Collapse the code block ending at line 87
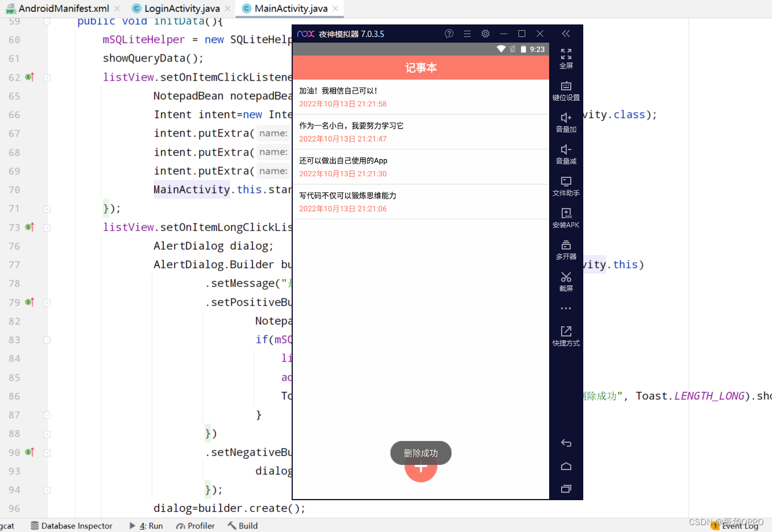The width and height of the screenshot is (772, 532). [47, 415]
